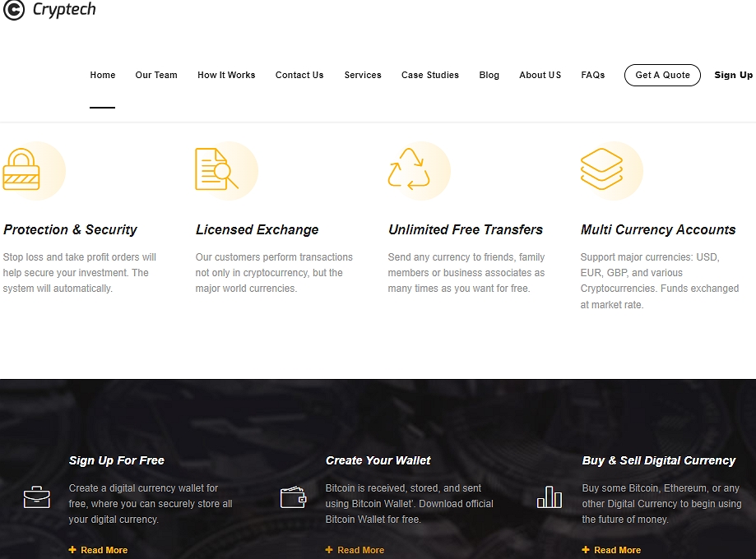Screen dimensions: 756x559
Task: Click the Sign Up For Free heading
Action: [x=116, y=460]
